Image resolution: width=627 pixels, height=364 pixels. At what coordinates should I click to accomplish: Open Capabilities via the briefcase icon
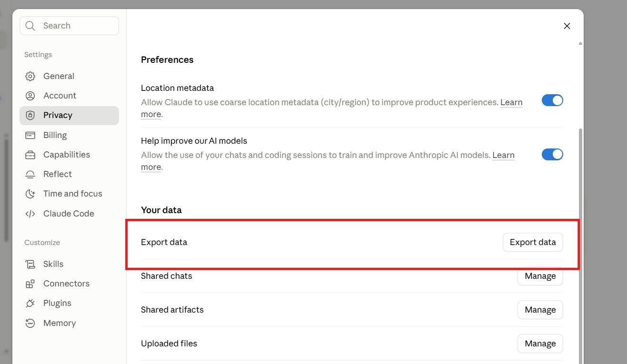30,155
